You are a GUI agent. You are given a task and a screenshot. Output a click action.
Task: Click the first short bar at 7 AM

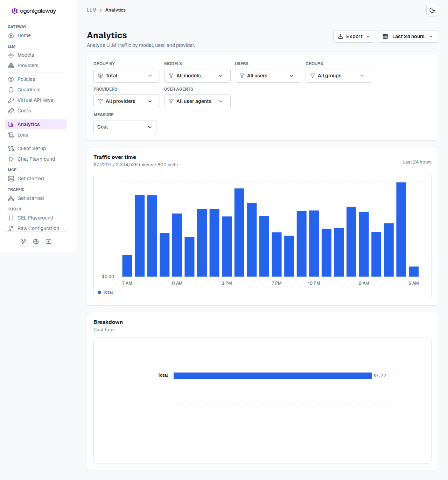(127, 266)
